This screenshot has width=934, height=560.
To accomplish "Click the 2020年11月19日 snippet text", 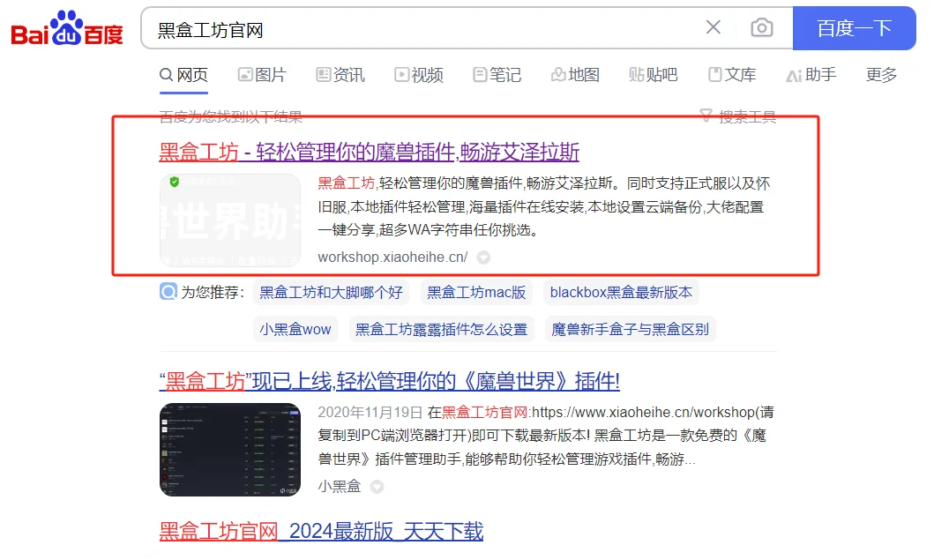I will tap(370, 412).
